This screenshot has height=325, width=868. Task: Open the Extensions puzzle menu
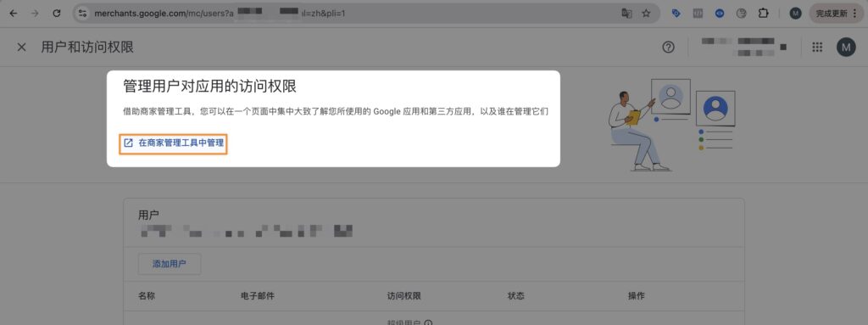point(764,14)
